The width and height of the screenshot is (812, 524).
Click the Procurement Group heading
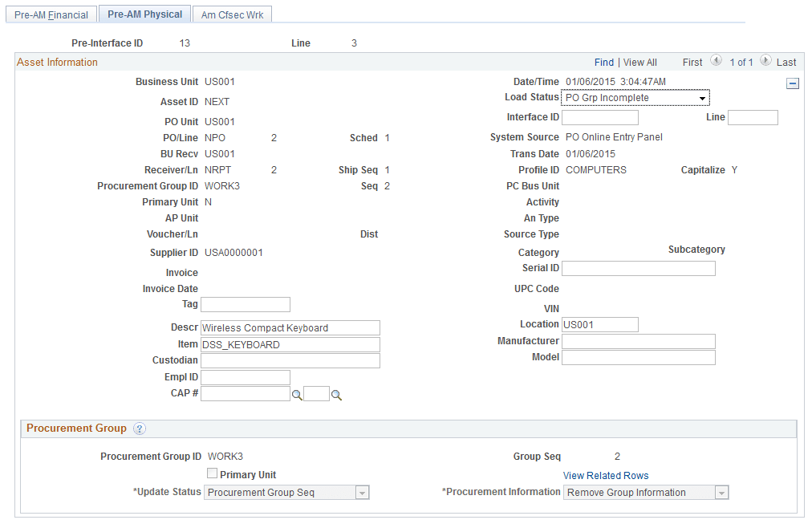click(77, 429)
